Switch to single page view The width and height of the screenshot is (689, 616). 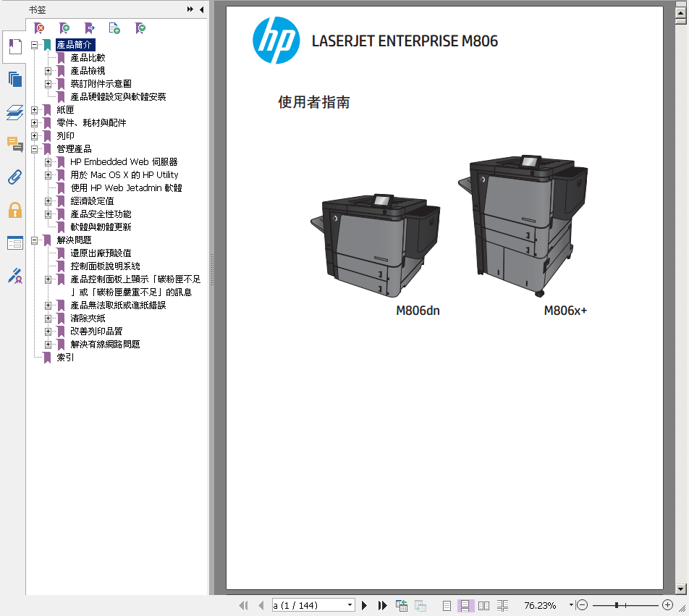click(447, 606)
